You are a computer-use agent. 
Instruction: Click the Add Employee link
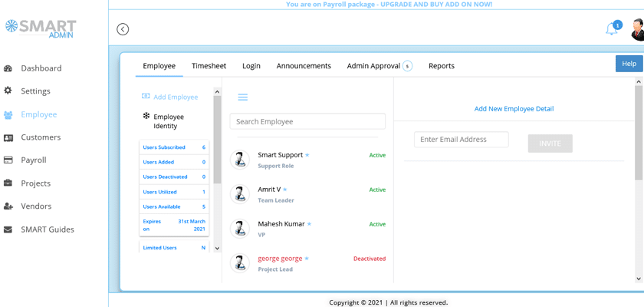[x=175, y=97]
